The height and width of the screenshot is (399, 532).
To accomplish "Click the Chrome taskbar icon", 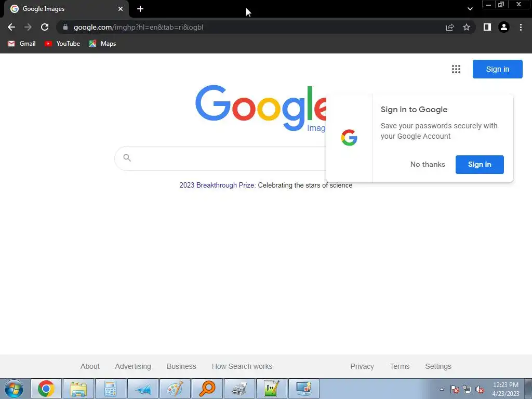I will 46,389.
